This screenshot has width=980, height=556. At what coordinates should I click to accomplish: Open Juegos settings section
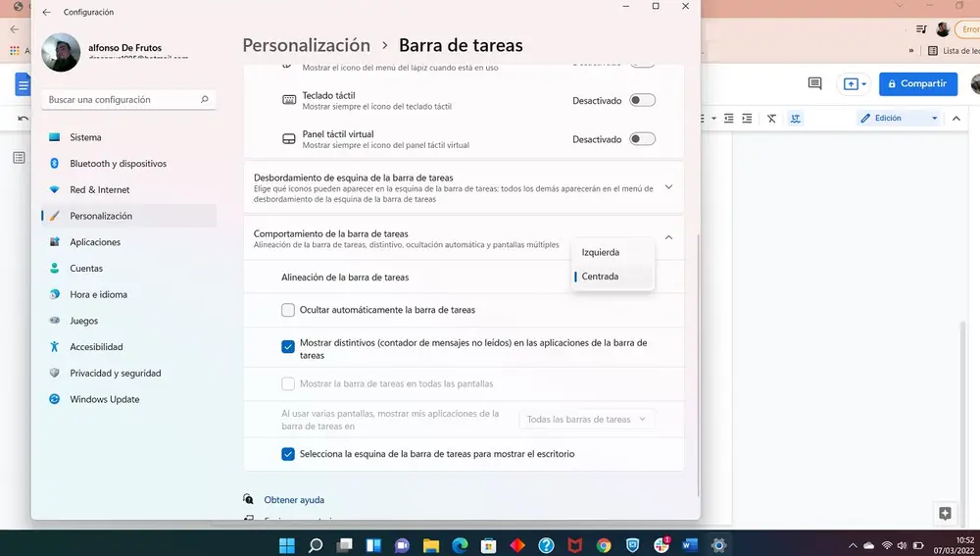(x=128, y=321)
